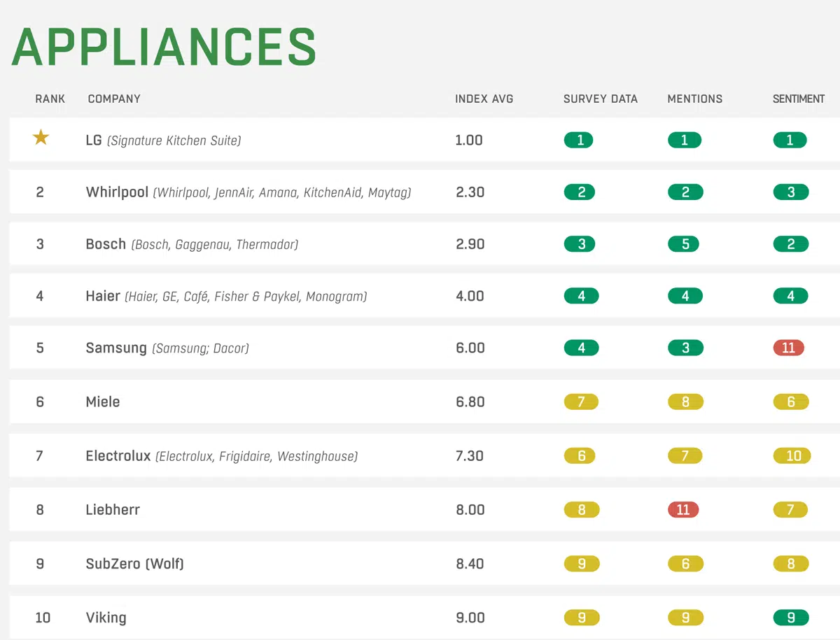The height and width of the screenshot is (640, 840).
Task: Select the RANK column header
Action: click(50, 99)
